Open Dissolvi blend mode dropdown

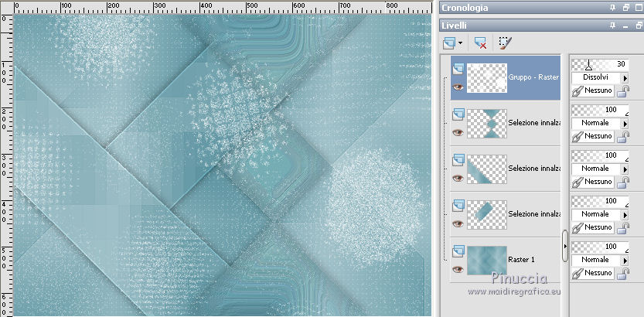coord(625,77)
